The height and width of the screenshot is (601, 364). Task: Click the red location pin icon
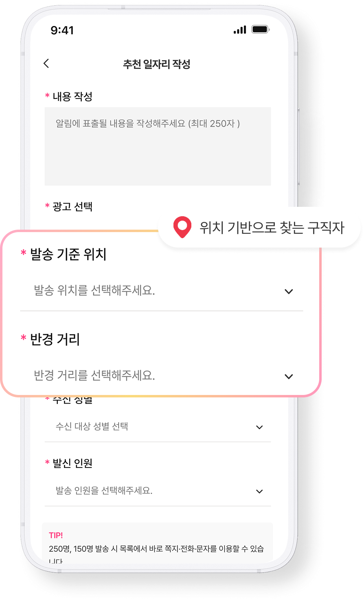[182, 227]
